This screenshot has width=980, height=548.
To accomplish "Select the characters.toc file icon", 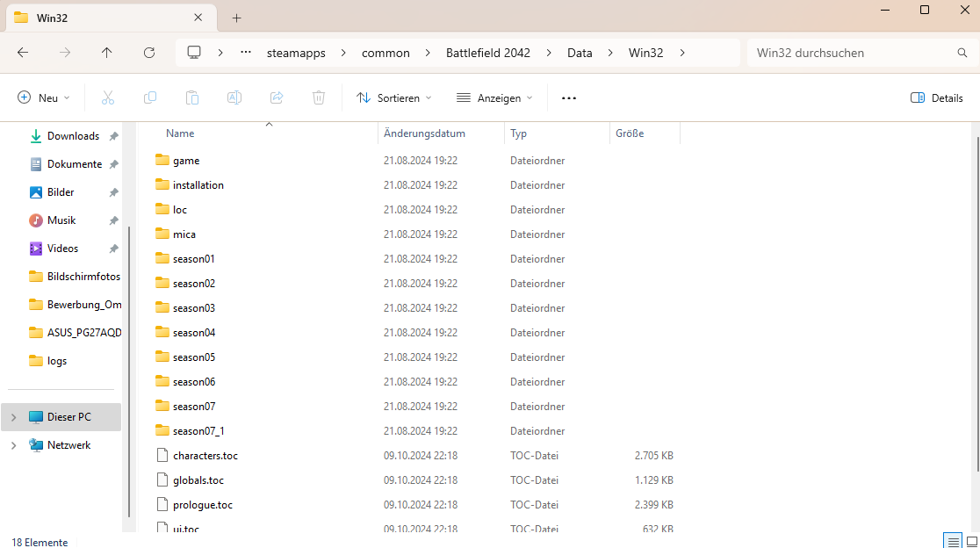I will (x=162, y=455).
